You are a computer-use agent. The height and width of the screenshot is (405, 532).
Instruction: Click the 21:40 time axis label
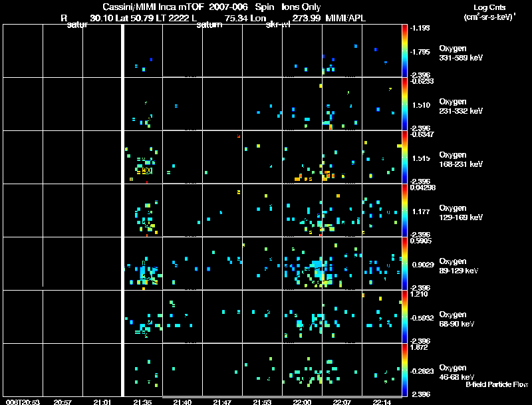182,402
